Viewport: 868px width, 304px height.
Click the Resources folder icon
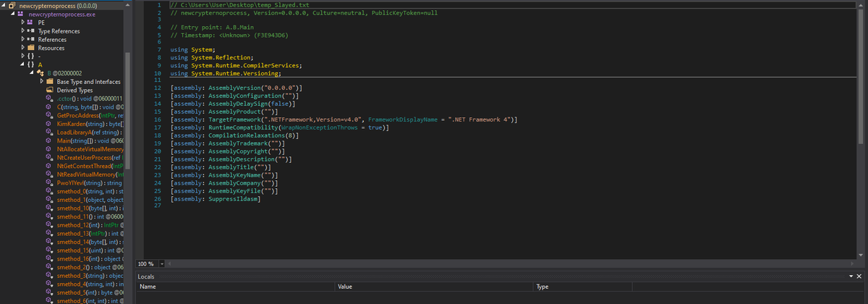[x=32, y=48]
